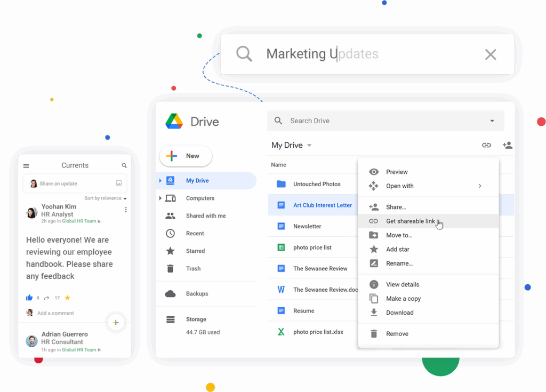
Task: Click the add person share icon
Action: tap(507, 145)
